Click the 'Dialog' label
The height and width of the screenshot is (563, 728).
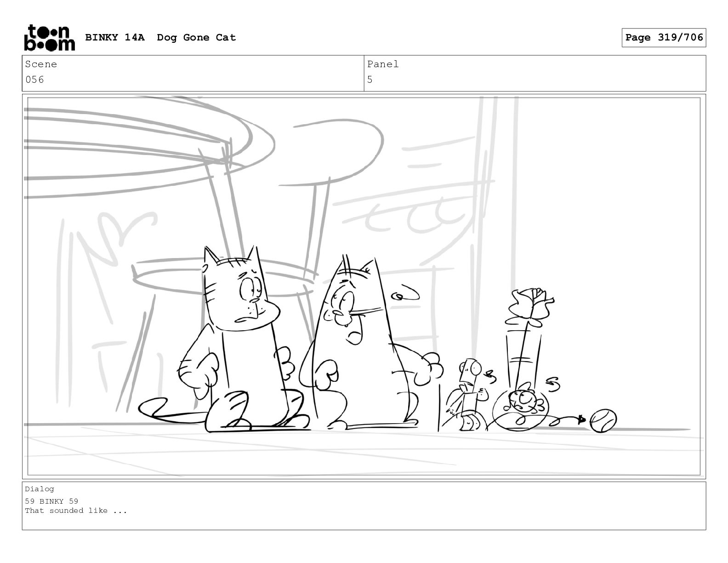tap(40, 489)
